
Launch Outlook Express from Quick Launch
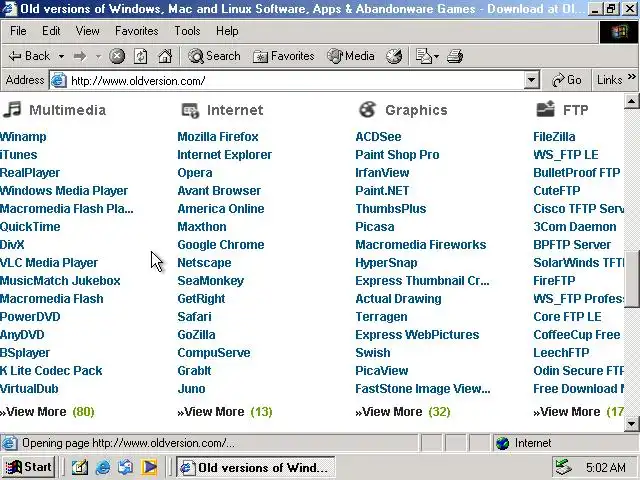[125, 467]
